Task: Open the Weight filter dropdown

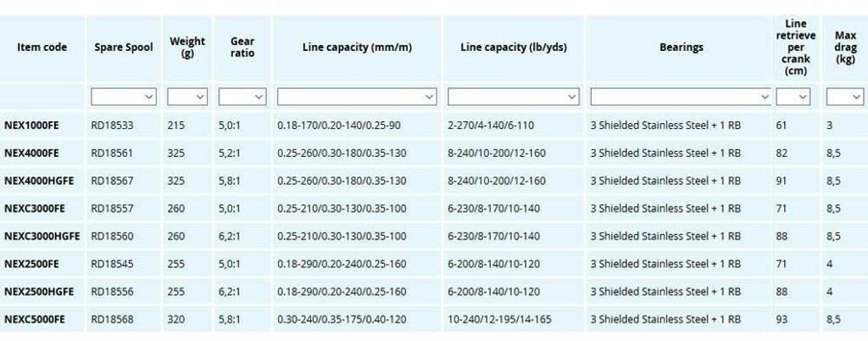Action: [x=187, y=97]
